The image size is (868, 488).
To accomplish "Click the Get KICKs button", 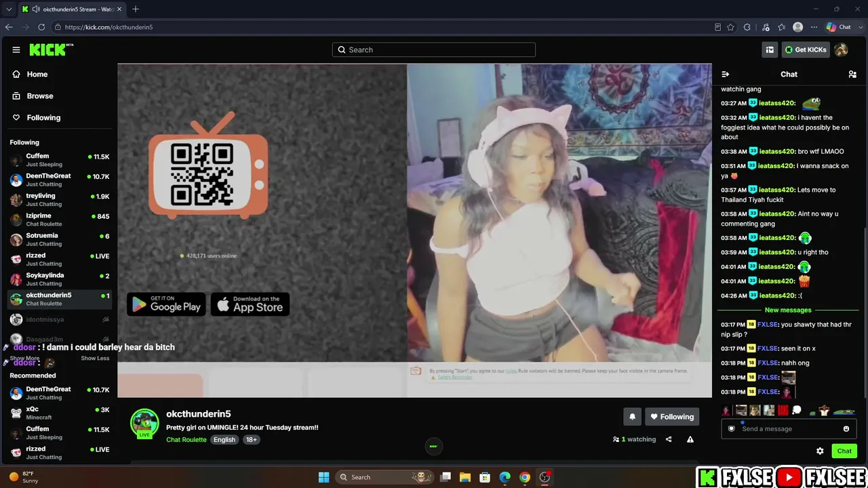I will 806,49.
